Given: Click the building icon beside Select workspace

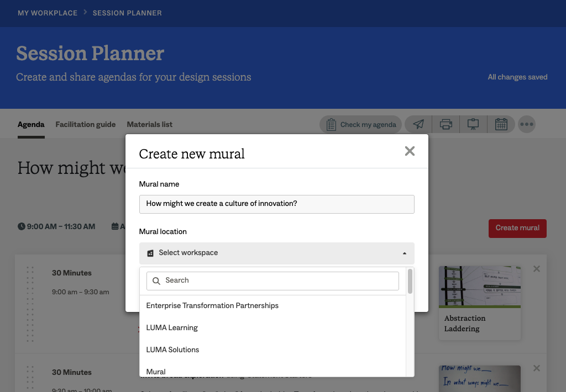Looking at the screenshot, I should click(150, 253).
